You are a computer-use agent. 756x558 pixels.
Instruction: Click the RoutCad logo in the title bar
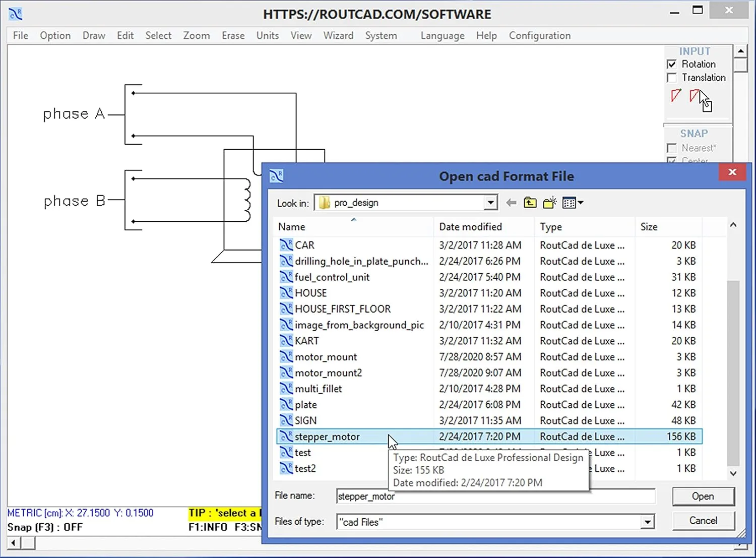click(15, 14)
